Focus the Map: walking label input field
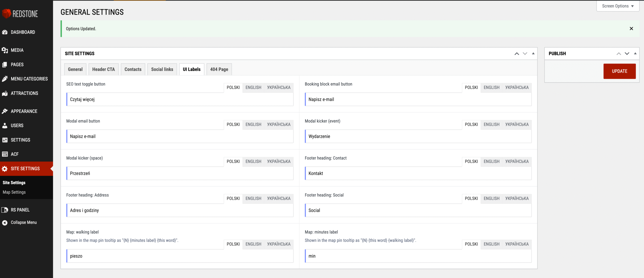 click(x=180, y=256)
